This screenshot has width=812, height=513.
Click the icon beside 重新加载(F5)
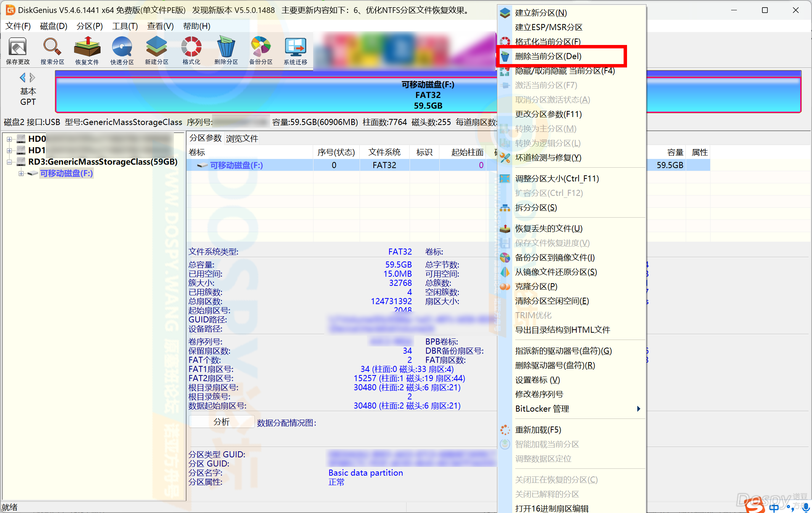pos(505,430)
